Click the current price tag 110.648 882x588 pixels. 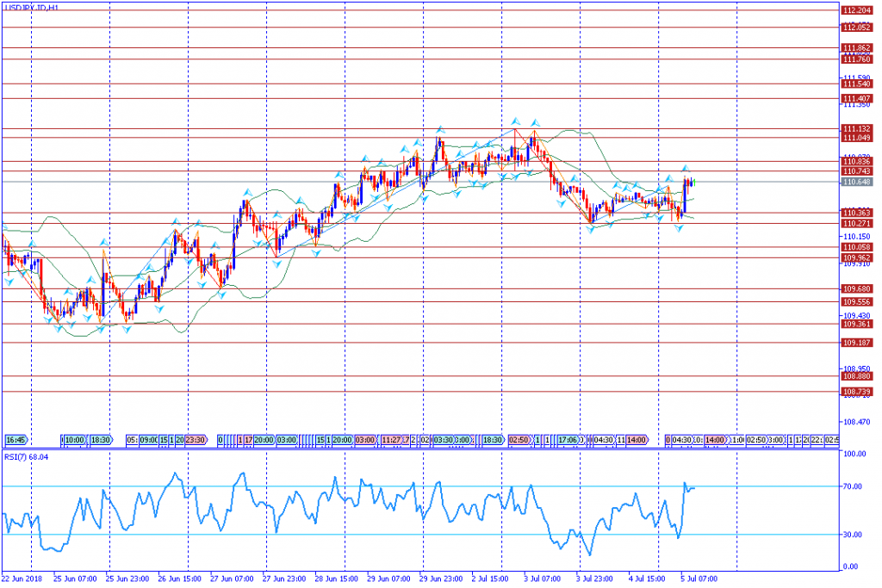855,183
